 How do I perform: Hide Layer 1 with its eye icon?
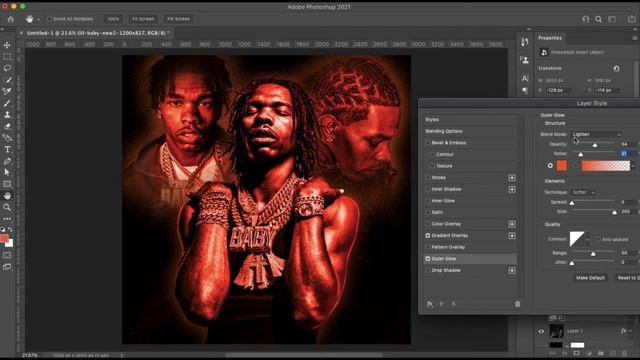coord(541,331)
